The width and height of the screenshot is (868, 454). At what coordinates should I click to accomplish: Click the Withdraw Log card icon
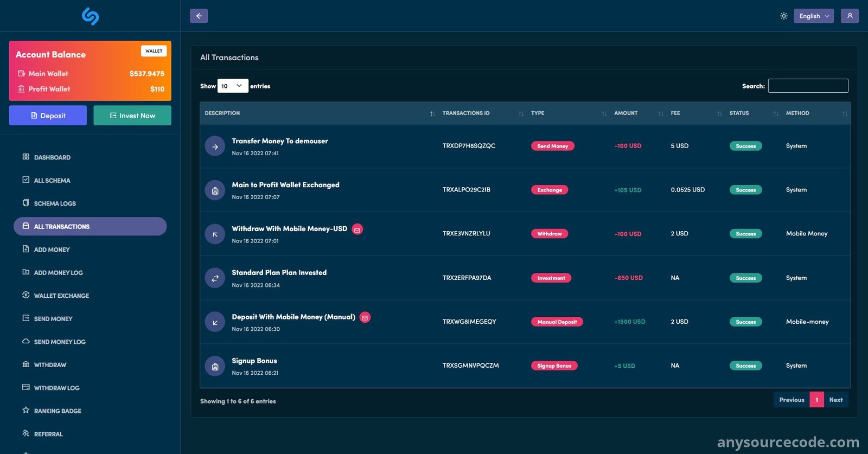click(x=25, y=387)
